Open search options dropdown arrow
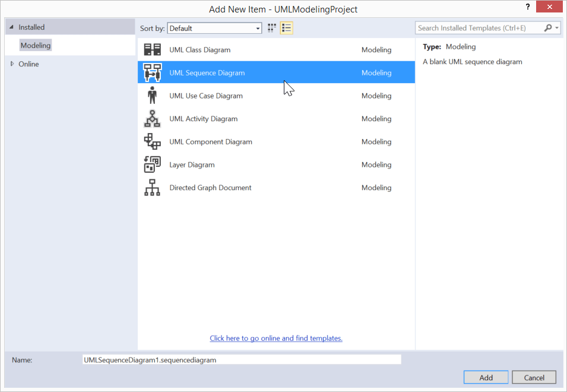 (x=557, y=28)
